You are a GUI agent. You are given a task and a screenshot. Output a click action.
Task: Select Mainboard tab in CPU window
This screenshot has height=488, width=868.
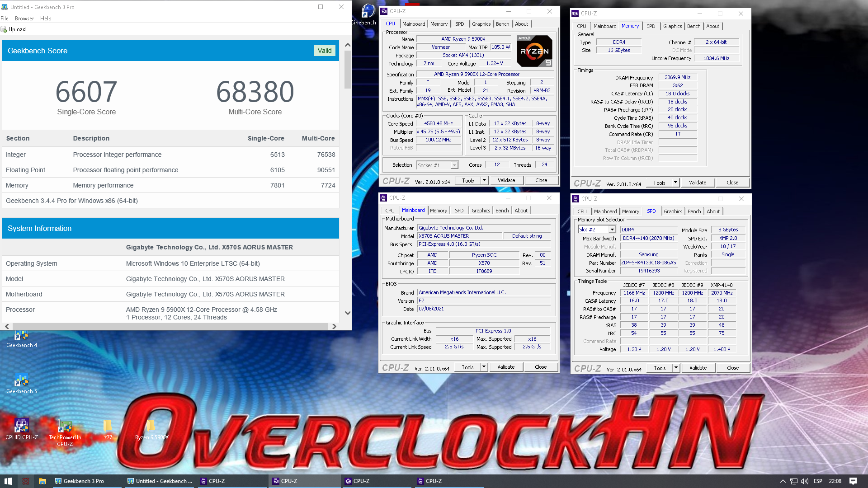tap(414, 24)
